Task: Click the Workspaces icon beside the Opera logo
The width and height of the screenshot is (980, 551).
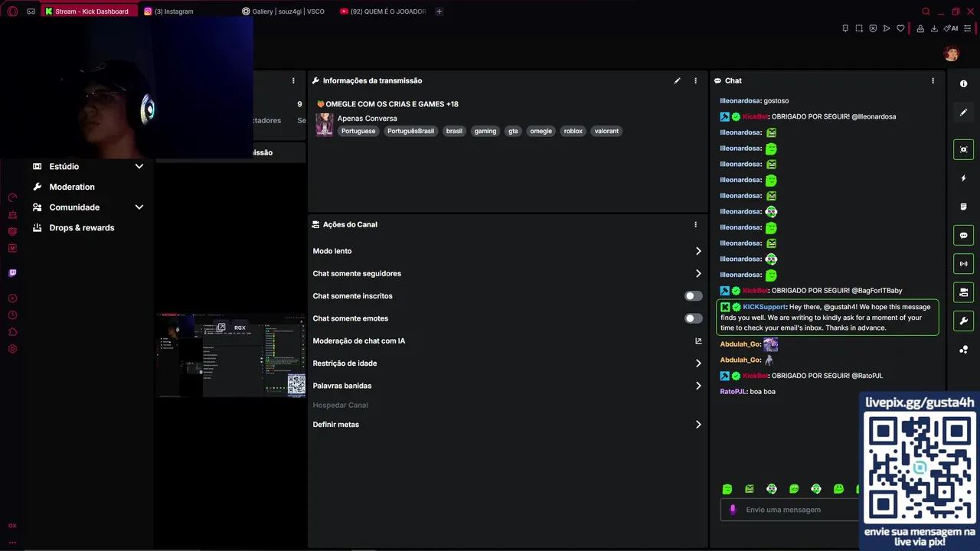Action: click(x=31, y=11)
